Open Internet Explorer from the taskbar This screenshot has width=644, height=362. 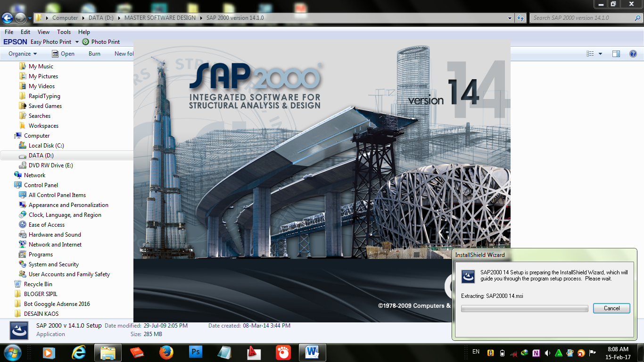coord(79,353)
